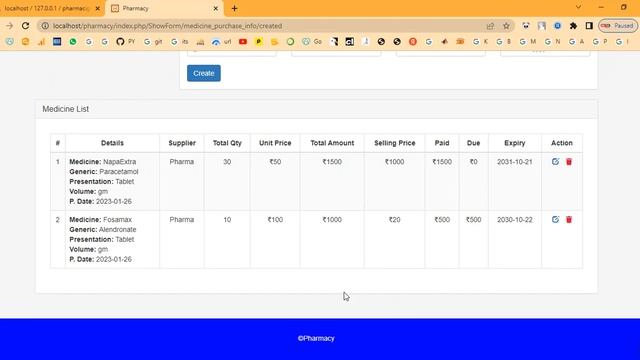Switch to the localhost phpMyAdmin tab

tap(47, 8)
